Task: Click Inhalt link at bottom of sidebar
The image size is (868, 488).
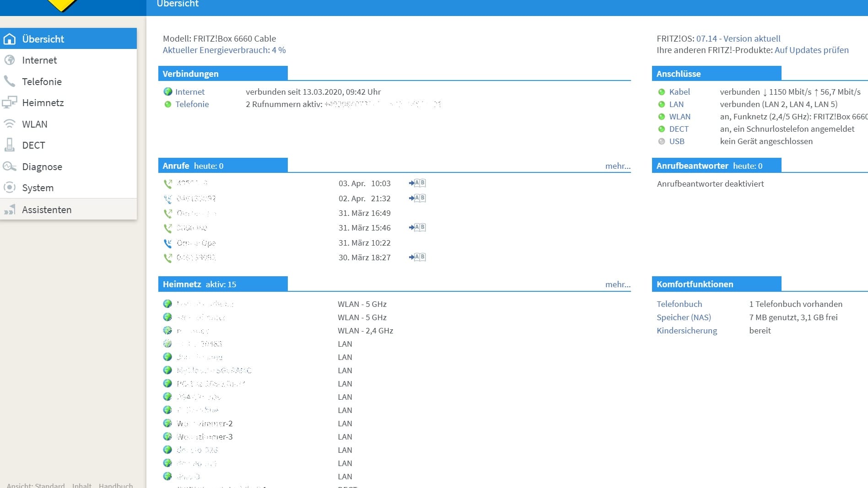Action: (x=81, y=485)
